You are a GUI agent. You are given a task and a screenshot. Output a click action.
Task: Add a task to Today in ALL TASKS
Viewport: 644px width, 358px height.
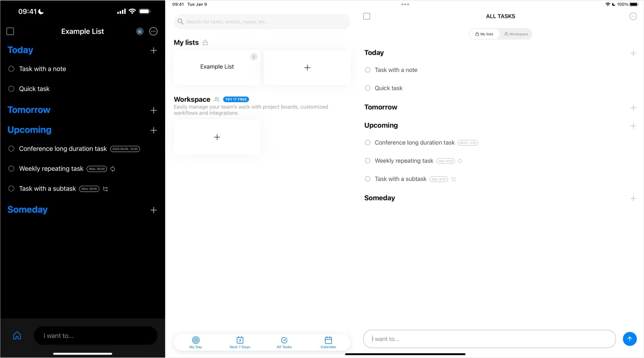633,53
